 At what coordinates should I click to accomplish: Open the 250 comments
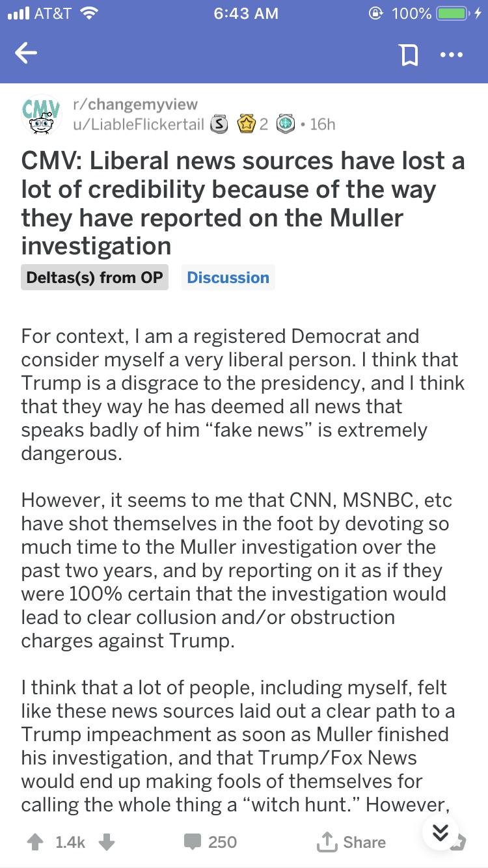(x=210, y=842)
